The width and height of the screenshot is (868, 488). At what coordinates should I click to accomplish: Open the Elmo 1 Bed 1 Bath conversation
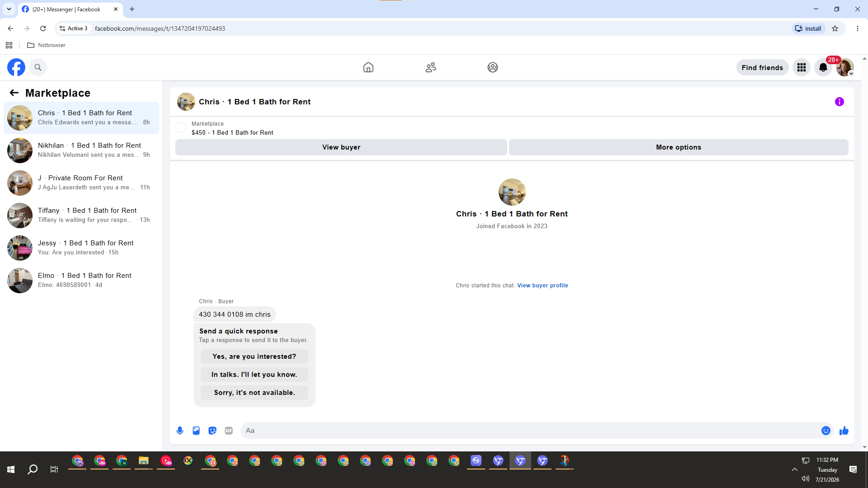(x=81, y=280)
